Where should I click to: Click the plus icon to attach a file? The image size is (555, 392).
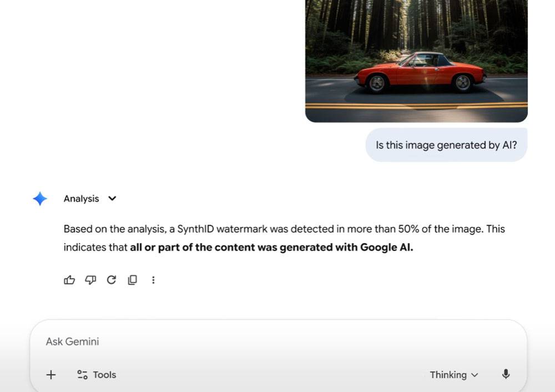coord(51,375)
